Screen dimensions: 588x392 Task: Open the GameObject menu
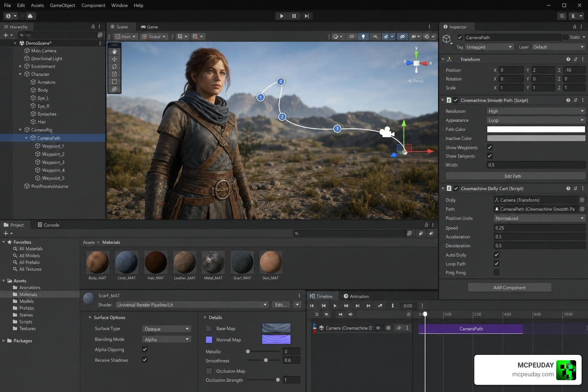(62, 5)
